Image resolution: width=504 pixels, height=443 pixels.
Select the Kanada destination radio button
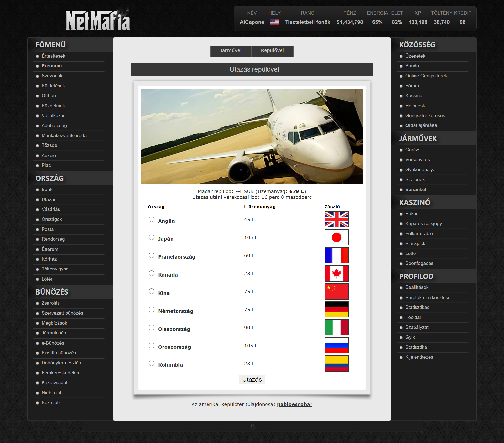click(x=151, y=273)
